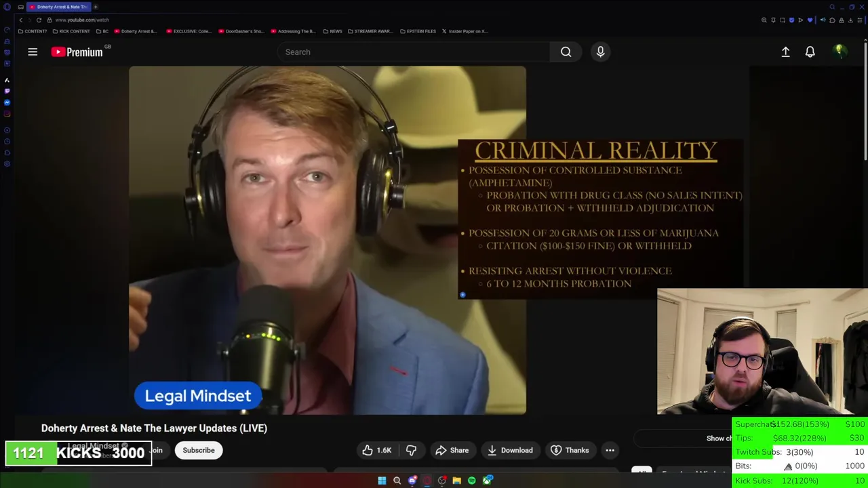
Task: Open a new browser tab with plus
Action: (x=96, y=7)
